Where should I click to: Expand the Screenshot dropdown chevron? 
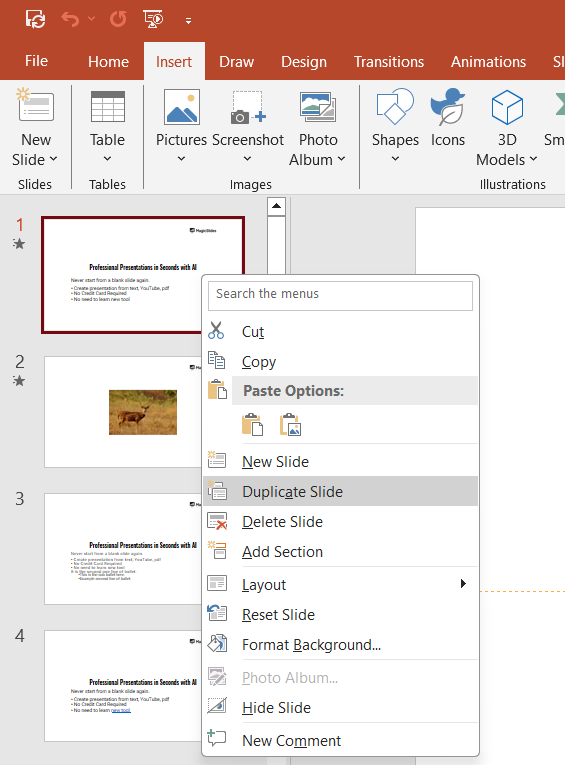click(x=247, y=159)
